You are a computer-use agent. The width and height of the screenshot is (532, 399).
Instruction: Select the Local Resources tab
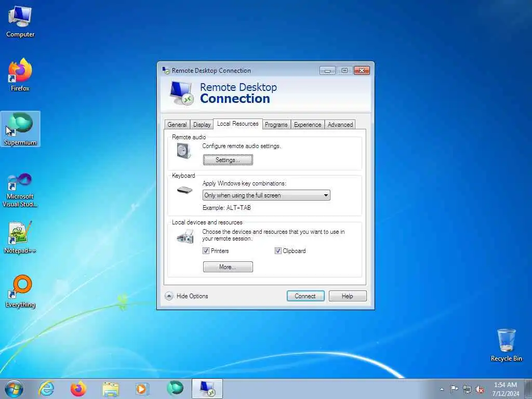(x=238, y=124)
